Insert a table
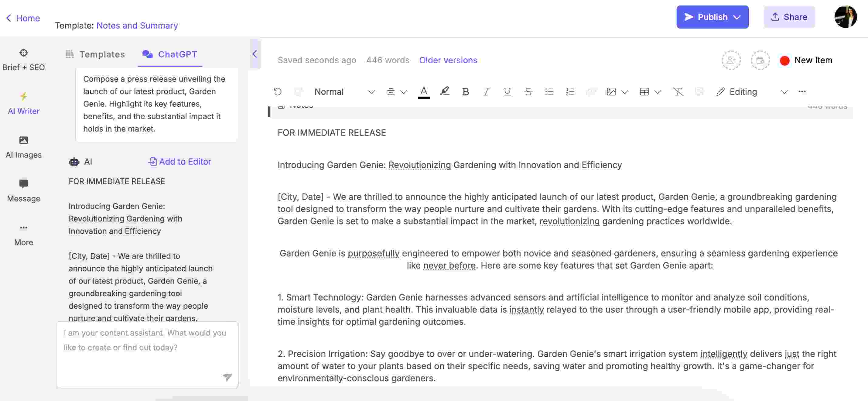The image size is (868, 401). click(x=644, y=92)
